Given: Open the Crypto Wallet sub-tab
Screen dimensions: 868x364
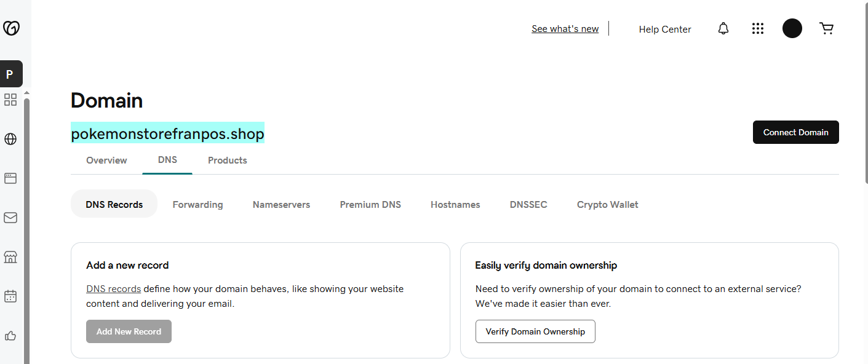Looking at the screenshot, I should 608,205.
